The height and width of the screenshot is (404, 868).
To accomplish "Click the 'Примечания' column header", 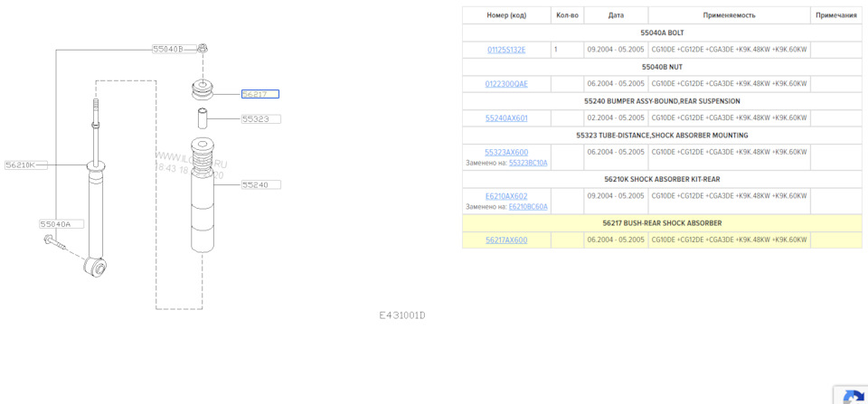I will coord(836,15).
